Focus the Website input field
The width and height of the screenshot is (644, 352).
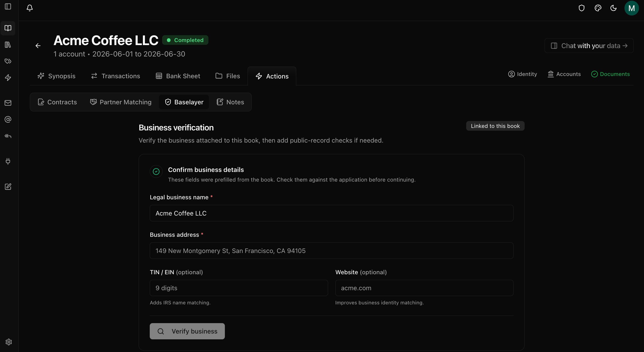(424, 288)
